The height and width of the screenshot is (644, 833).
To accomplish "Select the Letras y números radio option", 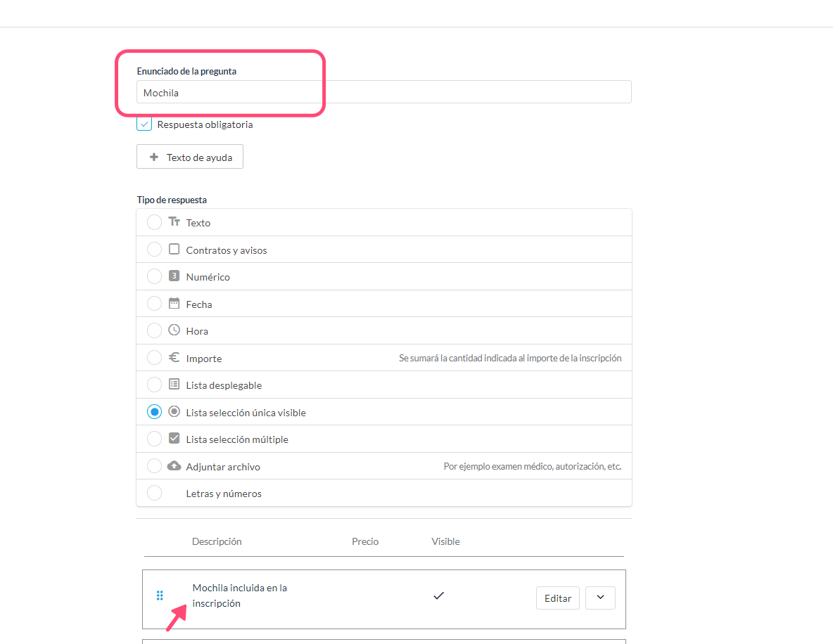I will pyautogui.click(x=154, y=494).
